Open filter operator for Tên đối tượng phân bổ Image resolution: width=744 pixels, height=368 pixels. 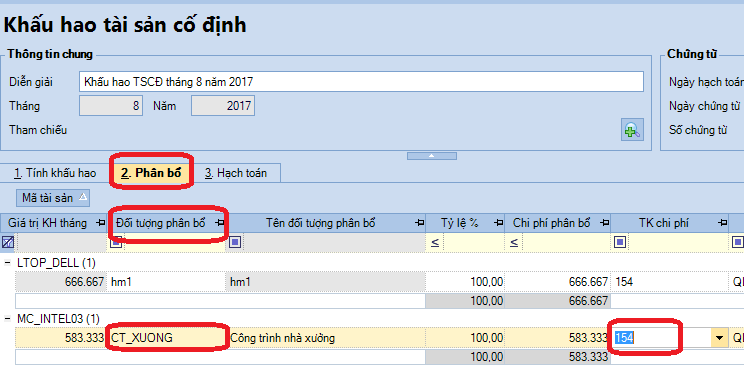[x=235, y=243]
